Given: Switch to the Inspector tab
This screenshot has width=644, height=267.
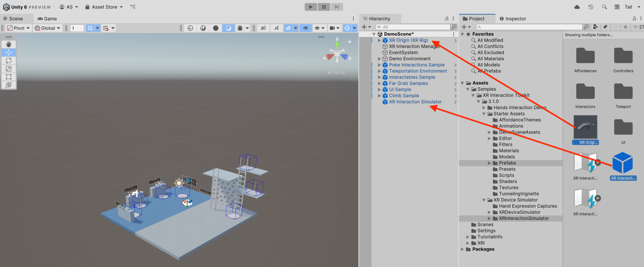Looking at the screenshot, I should [513, 18].
